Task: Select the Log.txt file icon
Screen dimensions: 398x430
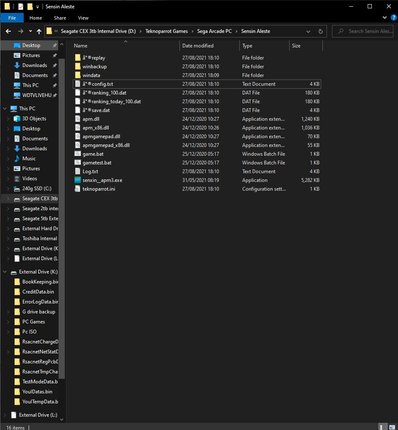Action: click(x=78, y=171)
